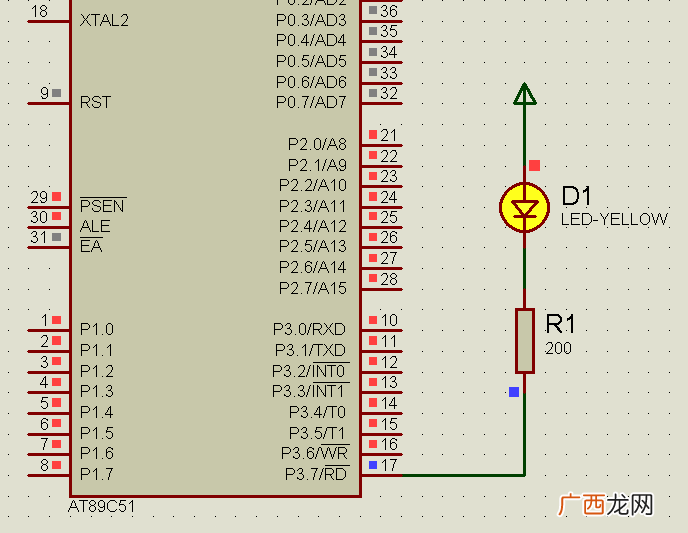This screenshot has width=688, height=533.
Task: Click pin number 31 beside EA
Action: point(39,237)
